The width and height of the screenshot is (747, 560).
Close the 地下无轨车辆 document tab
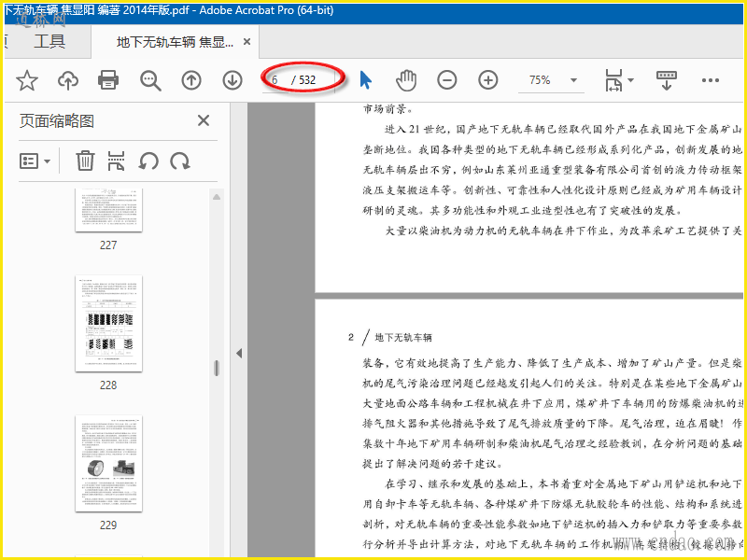pos(247,42)
